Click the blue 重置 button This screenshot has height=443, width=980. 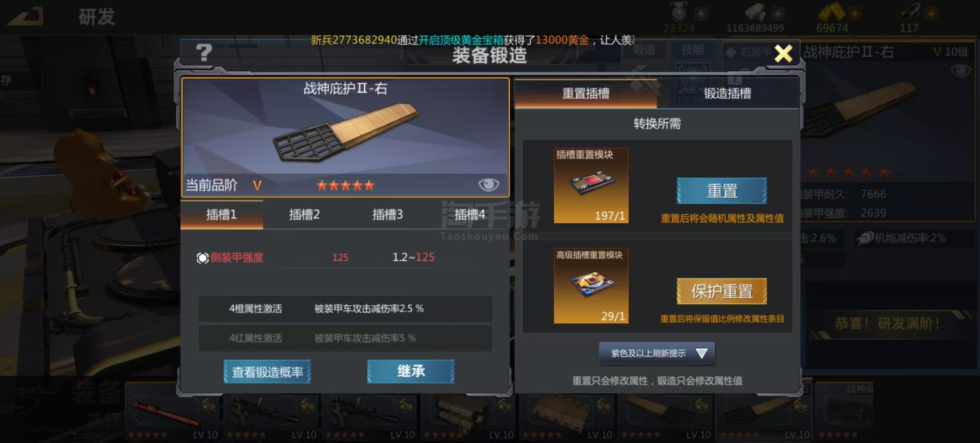(722, 191)
